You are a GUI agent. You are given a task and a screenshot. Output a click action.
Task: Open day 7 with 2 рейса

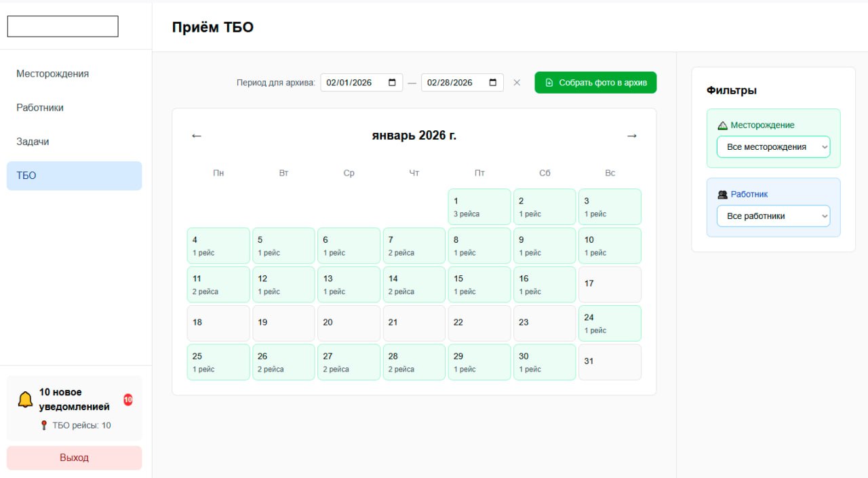(414, 245)
